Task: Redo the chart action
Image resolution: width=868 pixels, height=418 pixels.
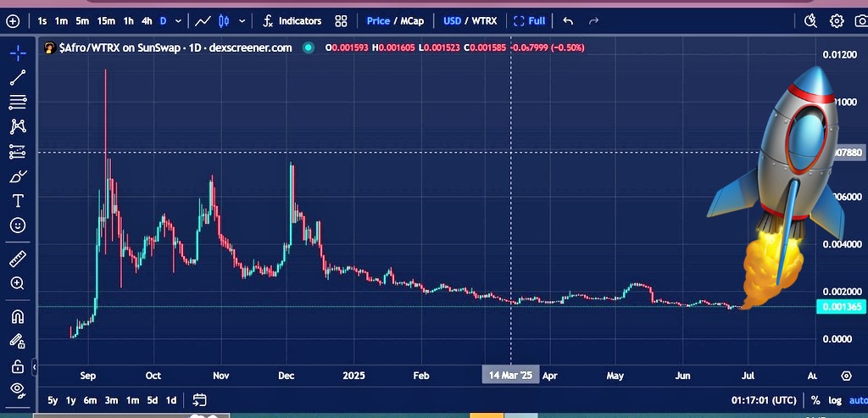Action: (593, 21)
